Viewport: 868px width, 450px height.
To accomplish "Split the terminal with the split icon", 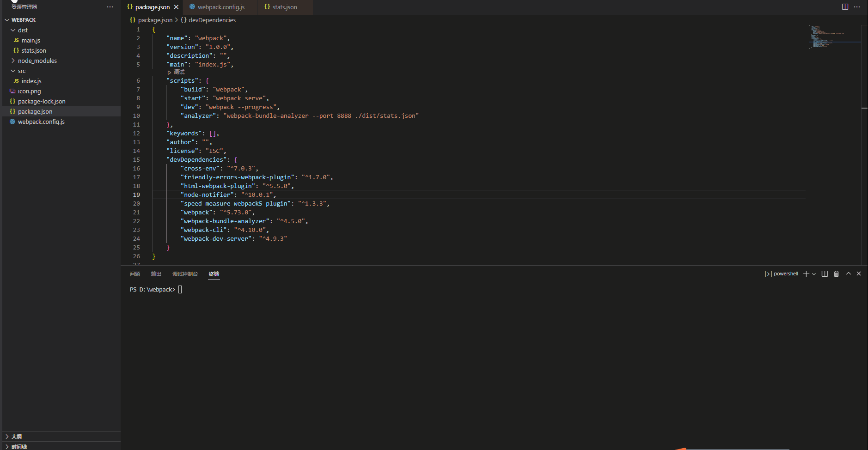I will coord(825,274).
